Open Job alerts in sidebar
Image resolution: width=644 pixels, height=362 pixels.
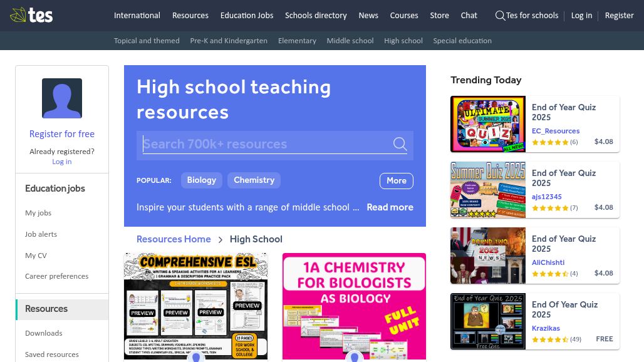click(x=41, y=234)
